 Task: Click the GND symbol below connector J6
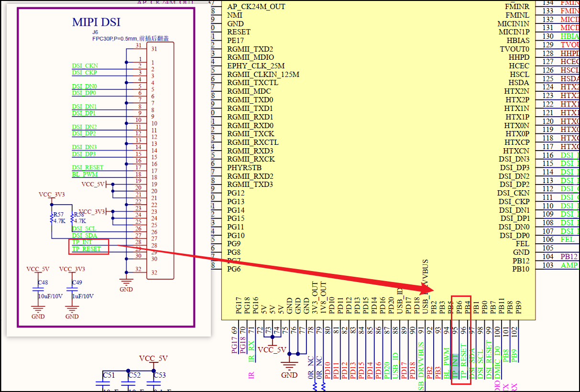click(x=126, y=283)
